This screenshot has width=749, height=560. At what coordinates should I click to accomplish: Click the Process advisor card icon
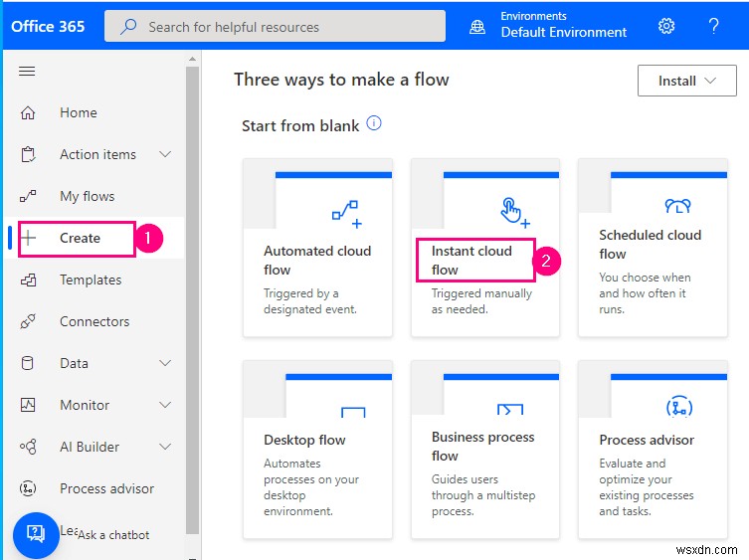tap(679, 407)
